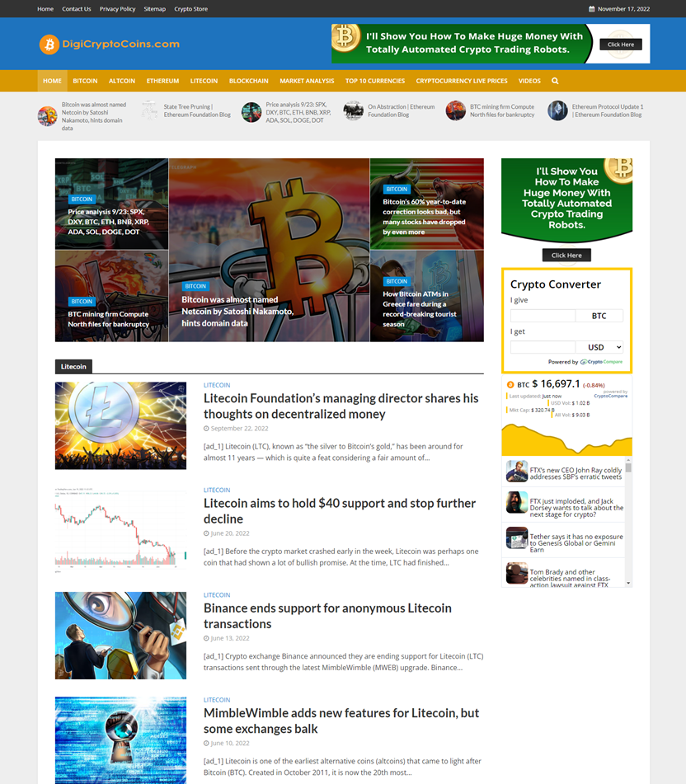
Task: Click the 'I get' amount input field
Action: [x=543, y=347]
